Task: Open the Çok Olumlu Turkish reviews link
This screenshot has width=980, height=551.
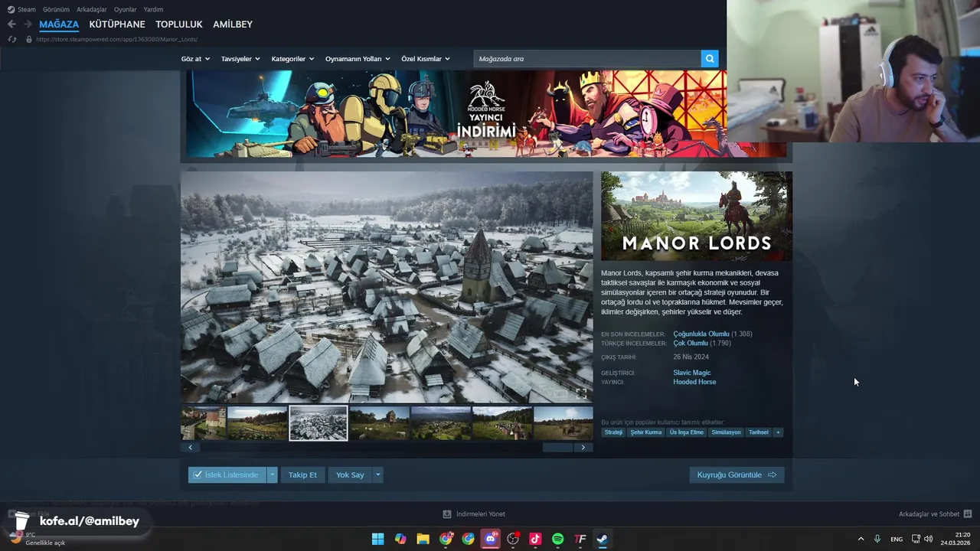Action: (x=691, y=344)
